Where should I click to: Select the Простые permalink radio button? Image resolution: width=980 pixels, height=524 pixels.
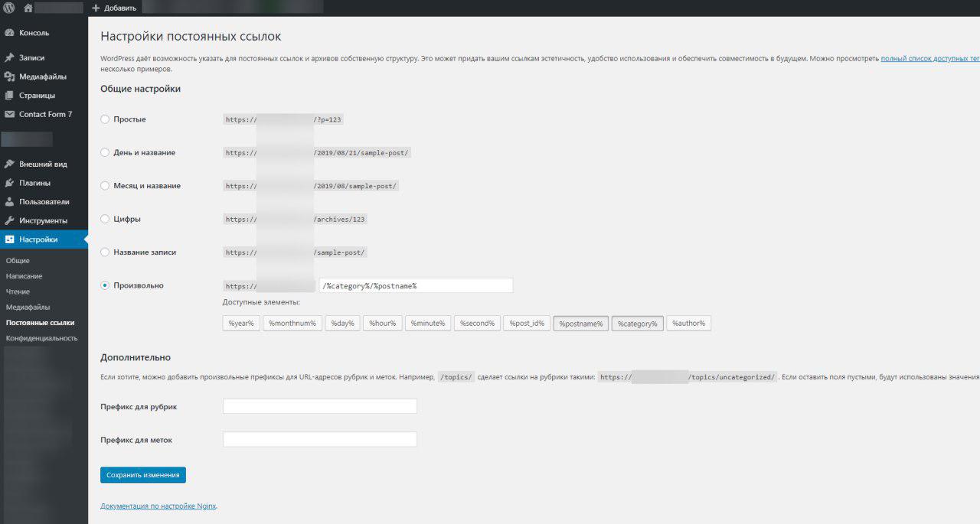106,119
